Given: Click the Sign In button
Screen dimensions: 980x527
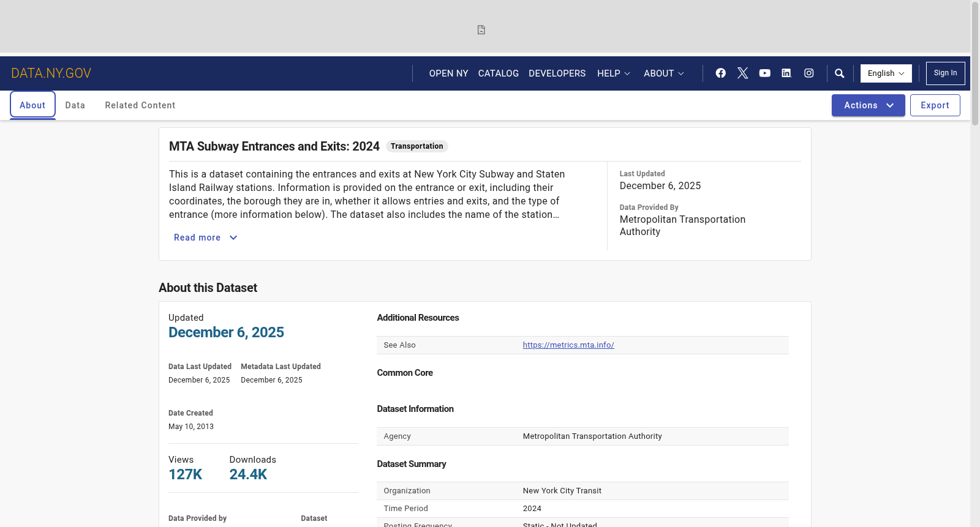Looking at the screenshot, I should pos(946,73).
